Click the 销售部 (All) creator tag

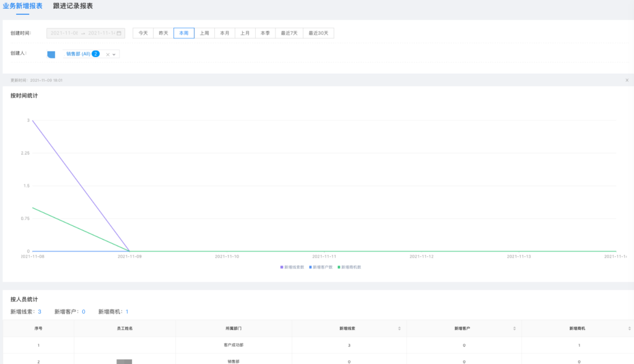(79, 54)
